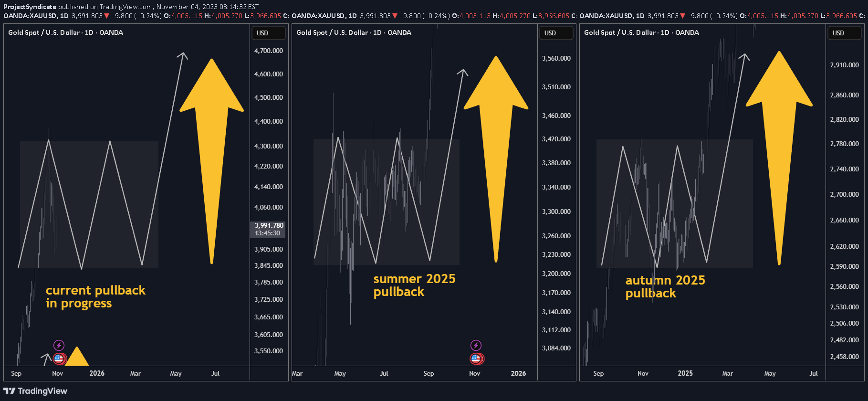Open the USD currency selector in right chart

(x=844, y=33)
